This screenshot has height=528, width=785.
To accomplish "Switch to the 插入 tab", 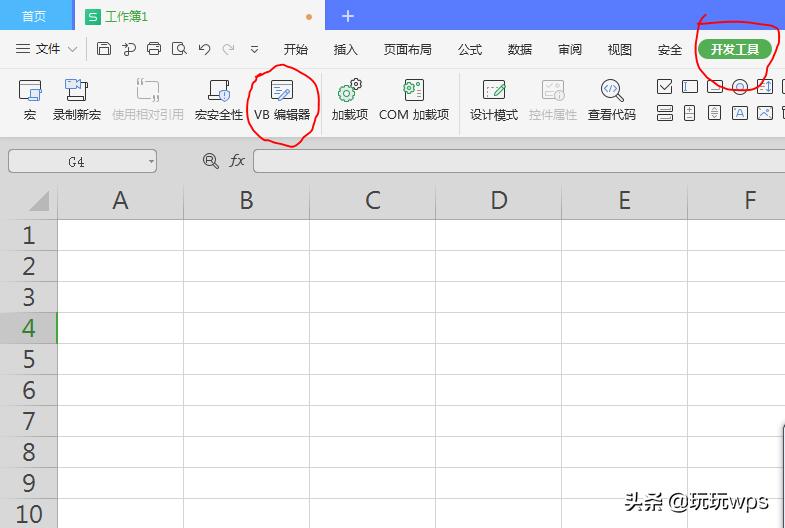I will tap(345, 49).
